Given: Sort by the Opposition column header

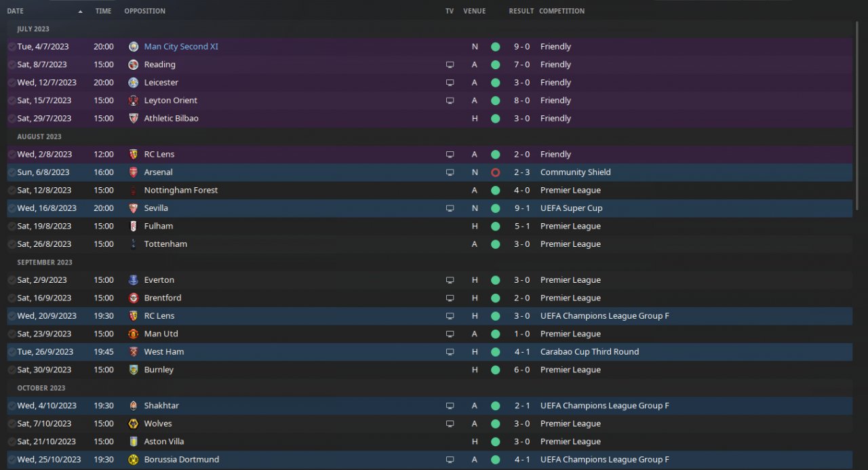Looking at the screenshot, I should click(144, 11).
